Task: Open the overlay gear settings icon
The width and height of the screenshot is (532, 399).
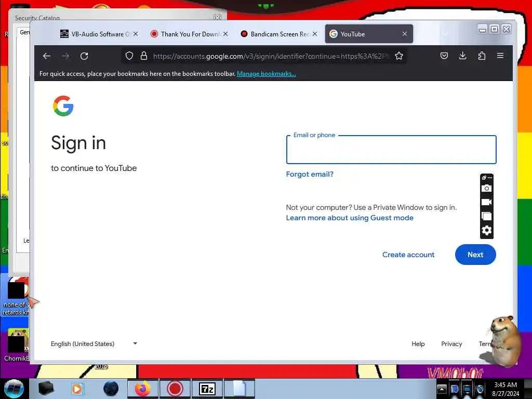Action: tap(486, 230)
